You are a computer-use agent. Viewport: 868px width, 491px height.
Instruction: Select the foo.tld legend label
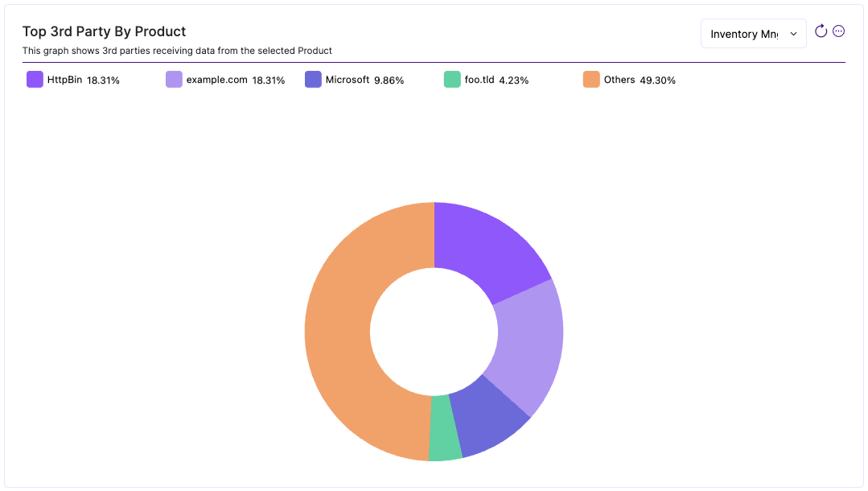pyautogui.click(x=479, y=80)
